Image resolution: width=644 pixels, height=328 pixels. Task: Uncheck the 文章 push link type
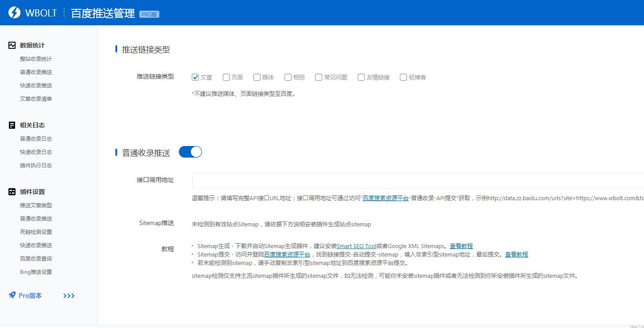click(x=195, y=77)
